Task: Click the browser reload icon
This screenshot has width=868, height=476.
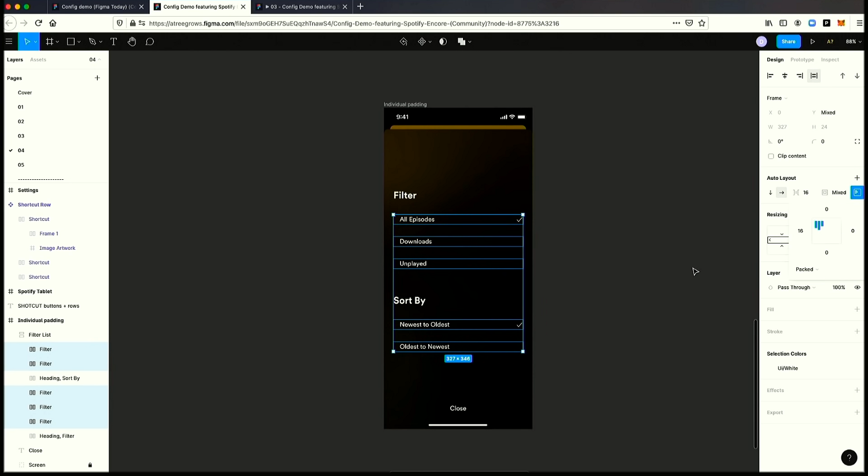Action: click(38, 23)
